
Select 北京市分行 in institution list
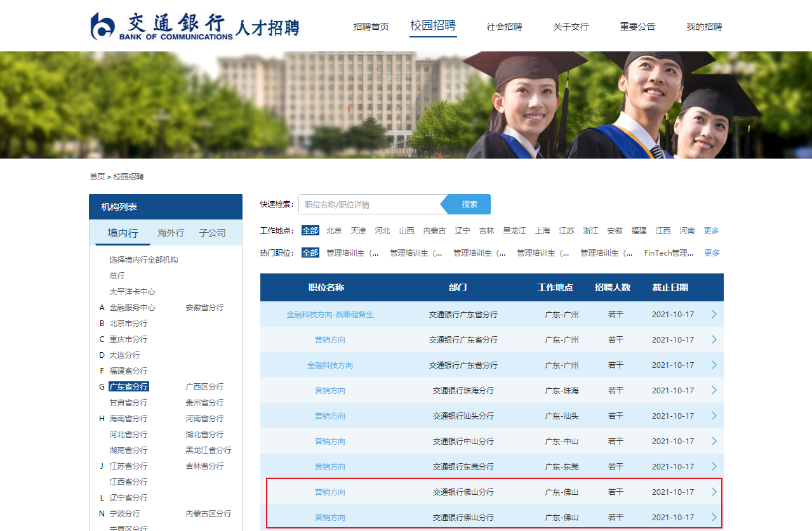click(128, 323)
